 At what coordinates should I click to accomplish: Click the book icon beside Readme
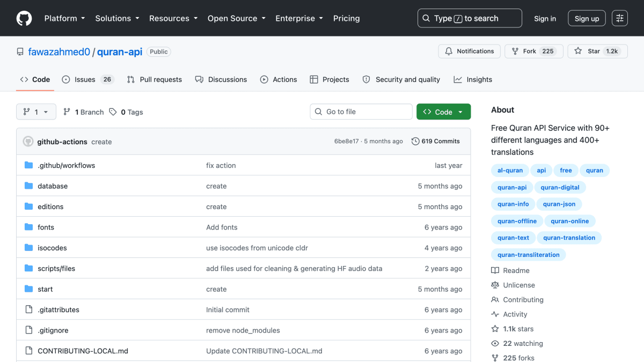[495, 271]
